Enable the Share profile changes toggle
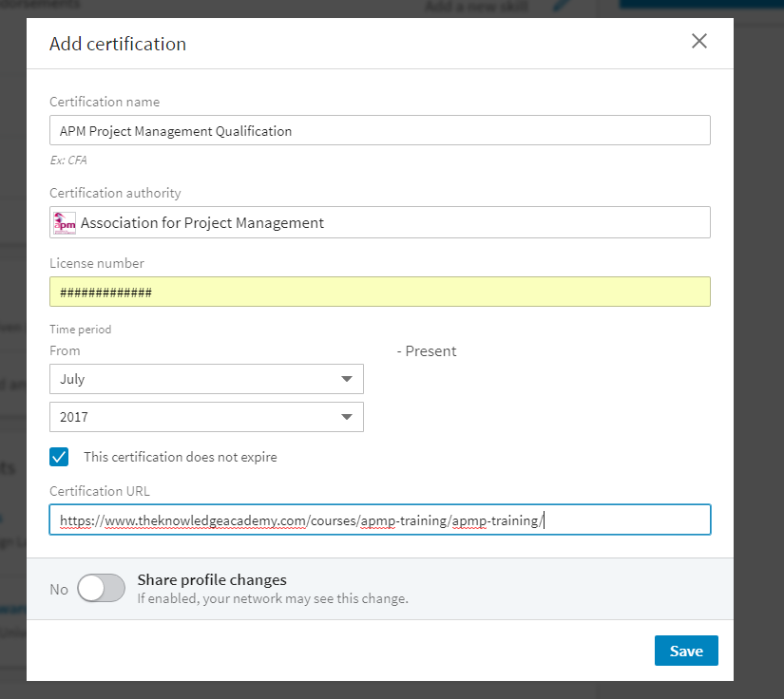This screenshot has height=699, width=784. tap(102, 589)
